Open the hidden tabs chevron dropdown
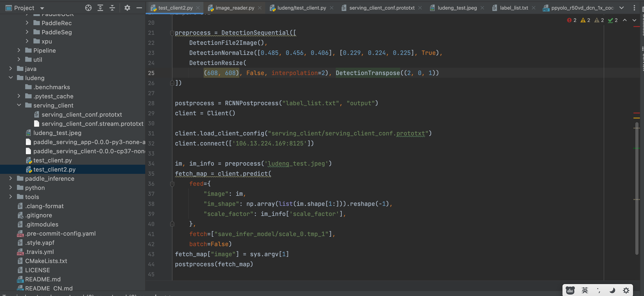Screen dimensions: 644x296 pyautogui.click(x=622, y=8)
